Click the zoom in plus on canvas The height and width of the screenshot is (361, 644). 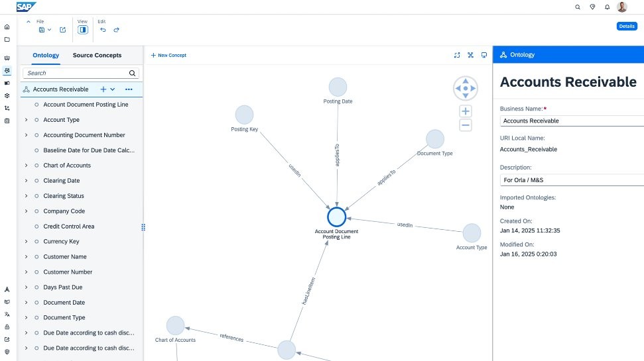(x=466, y=111)
